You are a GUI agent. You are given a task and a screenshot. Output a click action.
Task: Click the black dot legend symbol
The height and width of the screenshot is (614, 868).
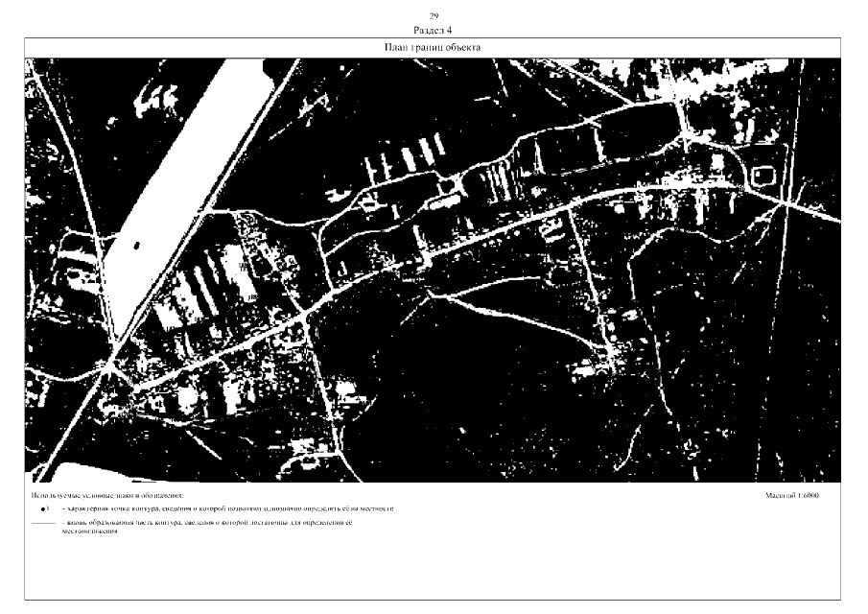pos(43,507)
